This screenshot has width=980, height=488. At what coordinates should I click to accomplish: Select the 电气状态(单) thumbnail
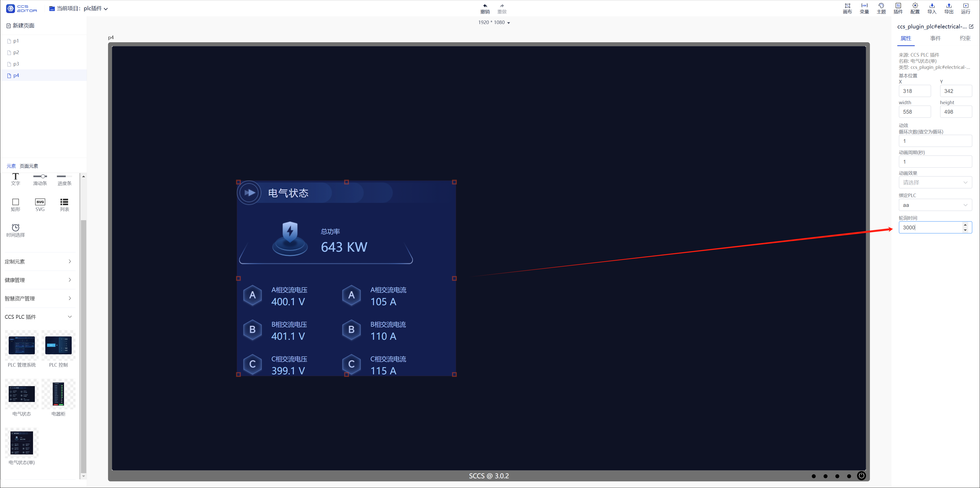(22, 443)
